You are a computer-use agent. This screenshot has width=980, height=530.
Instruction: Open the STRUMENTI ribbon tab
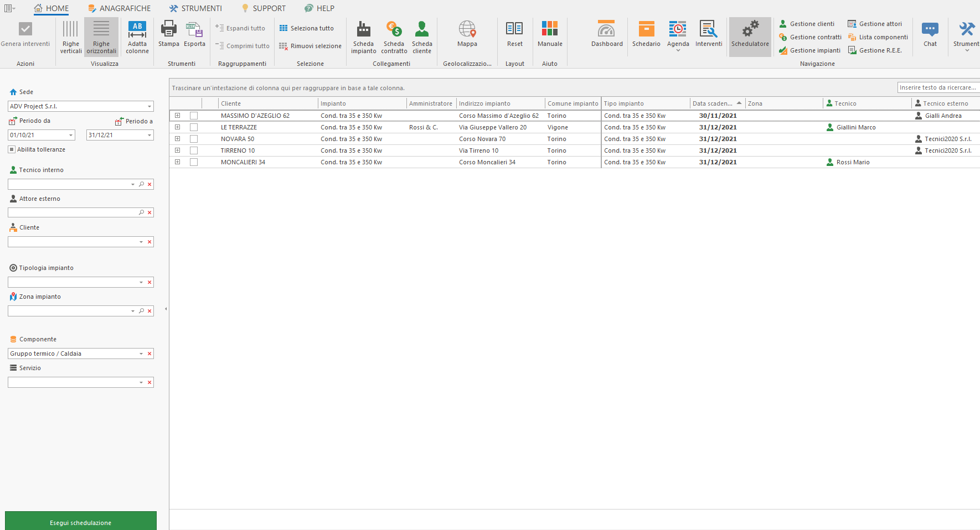pyautogui.click(x=195, y=8)
